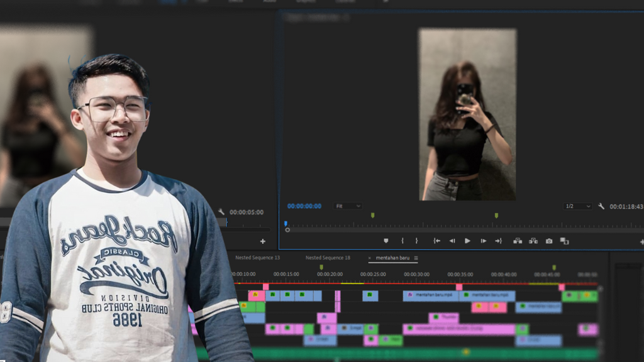Open Program monitor wrench settings

[601, 206]
